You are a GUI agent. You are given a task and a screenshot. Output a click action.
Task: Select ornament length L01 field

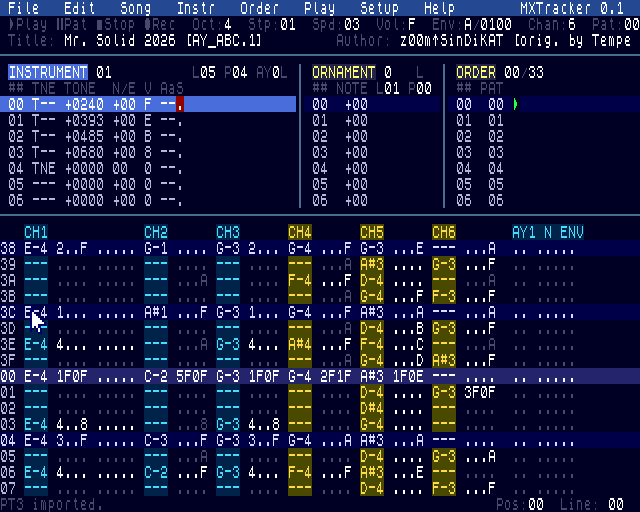point(388,88)
